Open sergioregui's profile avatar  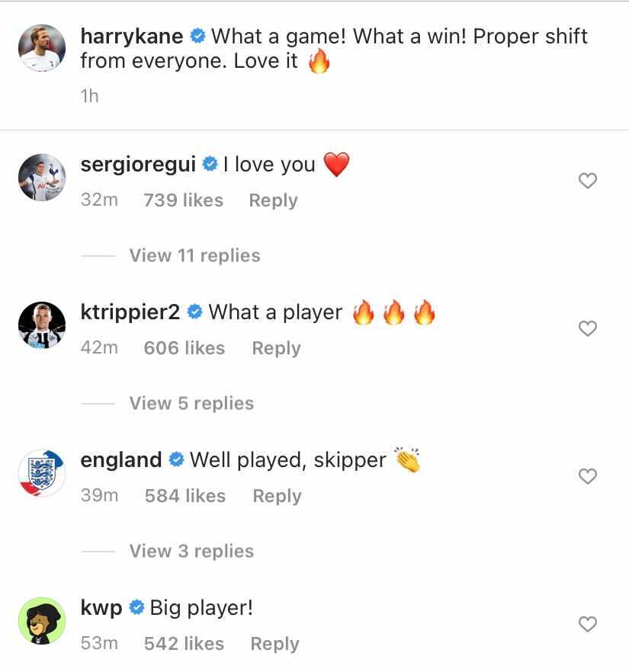[42, 181]
